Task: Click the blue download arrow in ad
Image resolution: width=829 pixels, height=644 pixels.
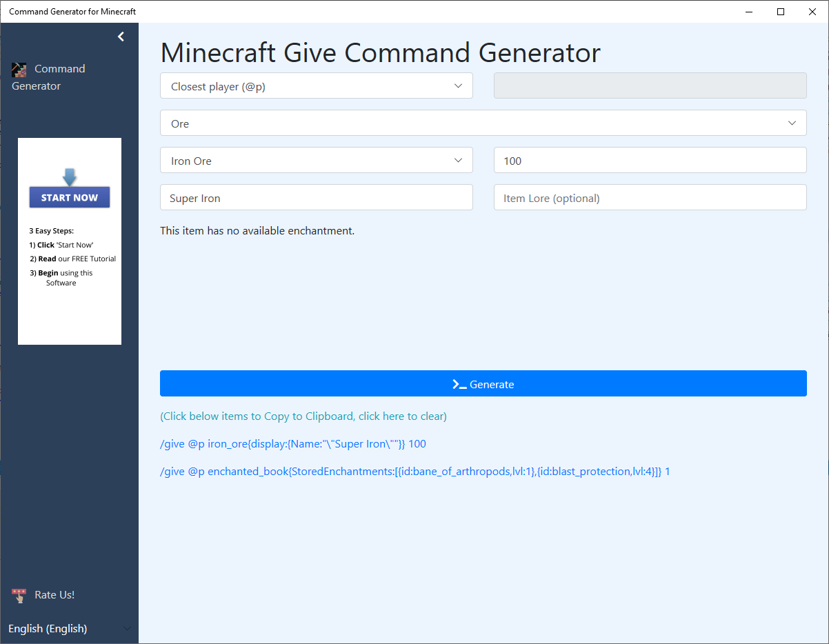Action: coord(70,177)
